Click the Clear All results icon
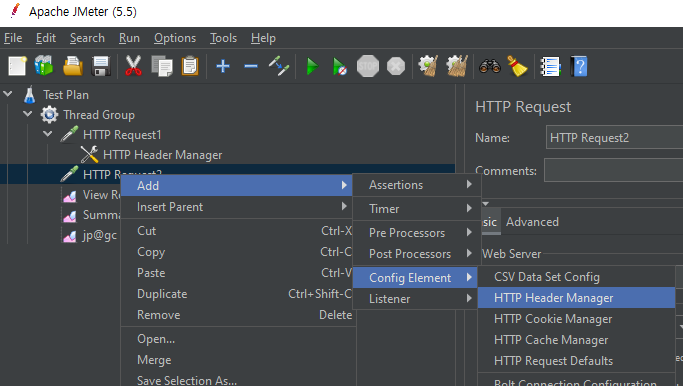This screenshot has width=683, height=386. (x=457, y=66)
